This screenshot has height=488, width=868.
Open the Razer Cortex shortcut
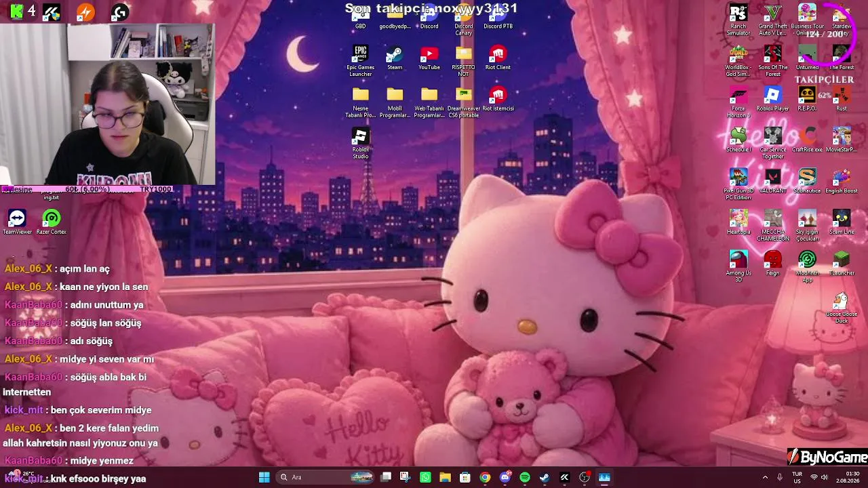click(52, 222)
